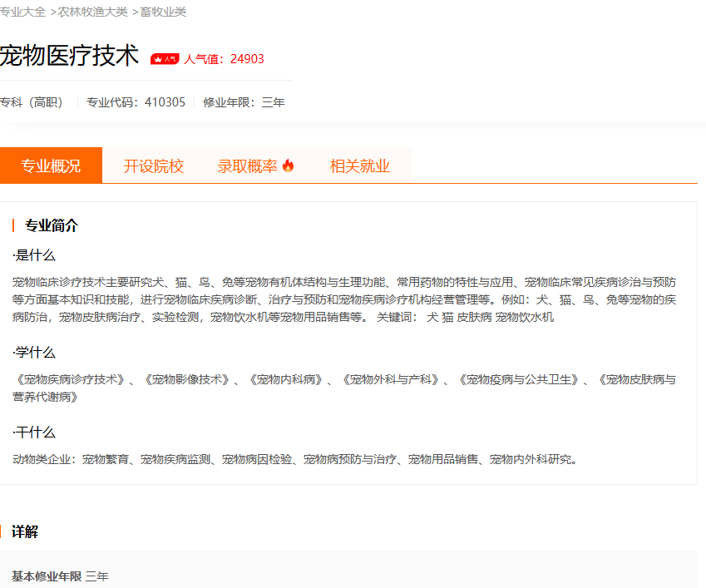Click the 专科（高职）label
The width and height of the screenshot is (706, 588).
[31, 102]
